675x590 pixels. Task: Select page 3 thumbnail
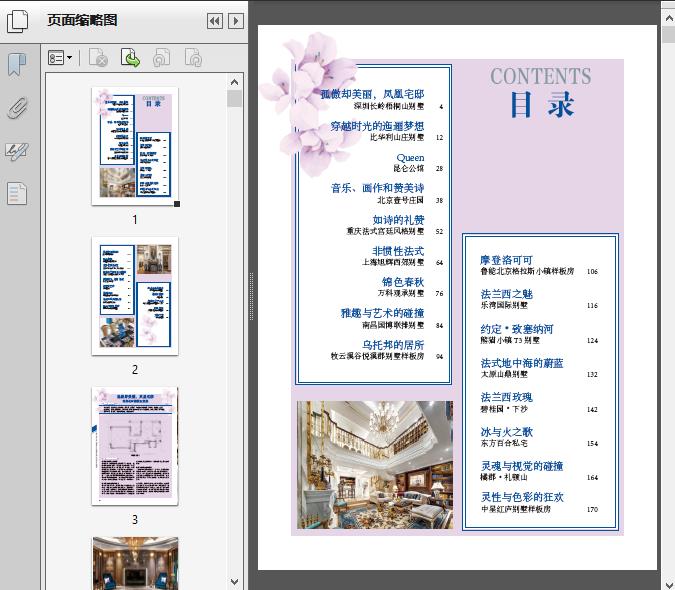(x=135, y=446)
